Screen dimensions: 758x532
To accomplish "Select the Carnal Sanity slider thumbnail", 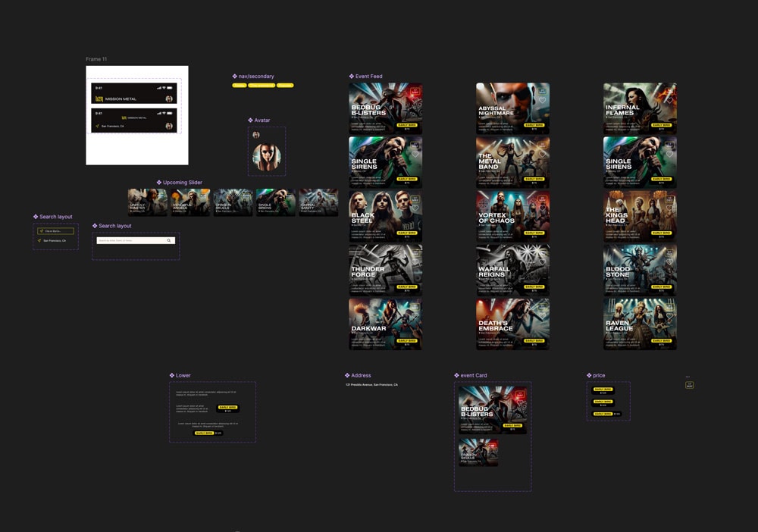I will [x=318, y=202].
